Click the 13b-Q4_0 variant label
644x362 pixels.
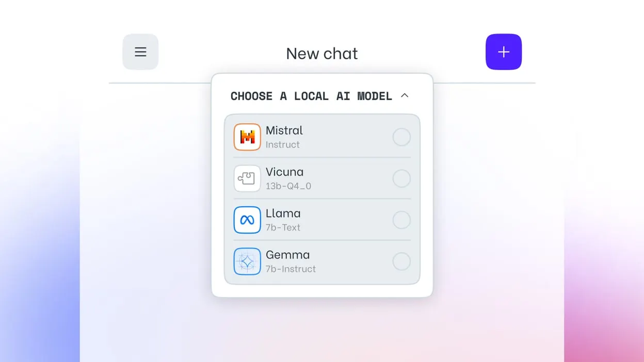coord(288,186)
